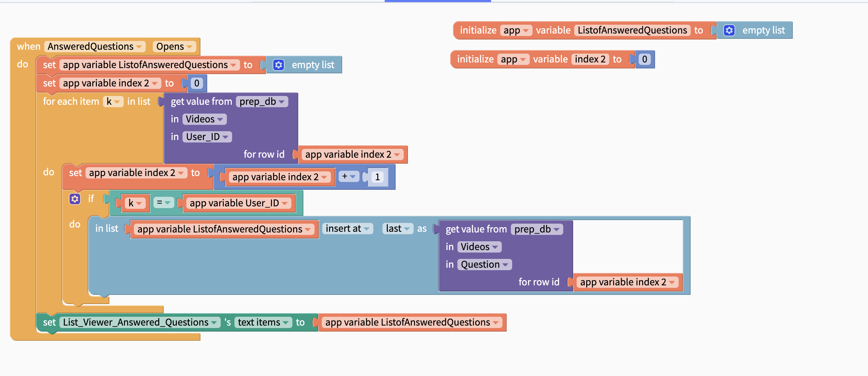Open prep_db dropdown in for each block
Viewport: 868px width, 376px height.
[x=262, y=102]
